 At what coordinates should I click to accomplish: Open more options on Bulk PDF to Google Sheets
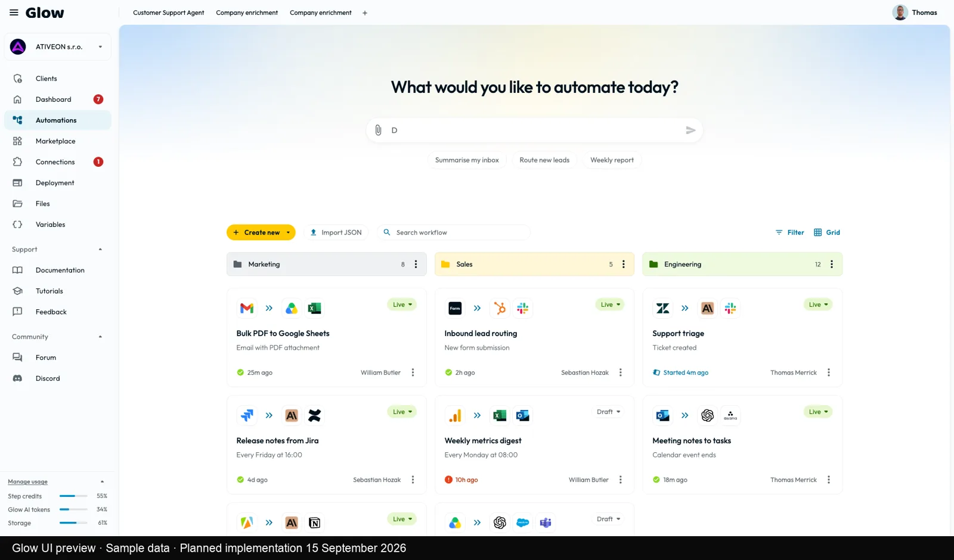(x=413, y=372)
